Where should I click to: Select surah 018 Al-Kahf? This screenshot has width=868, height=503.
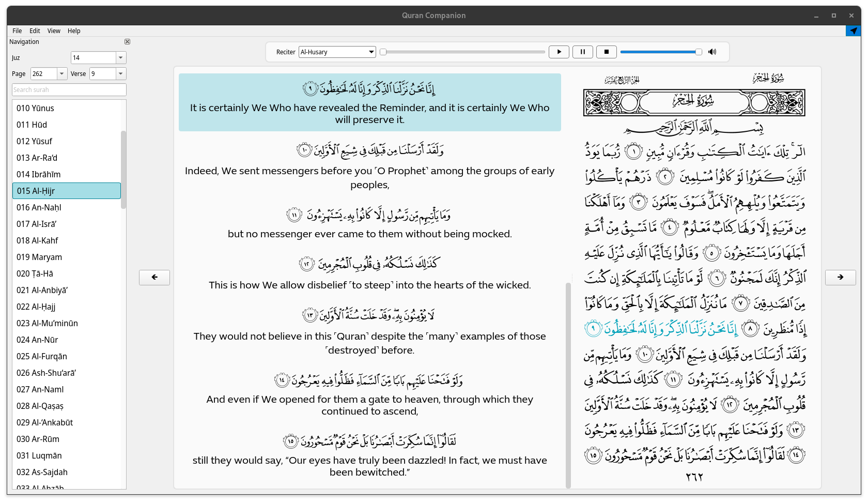[x=67, y=240]
